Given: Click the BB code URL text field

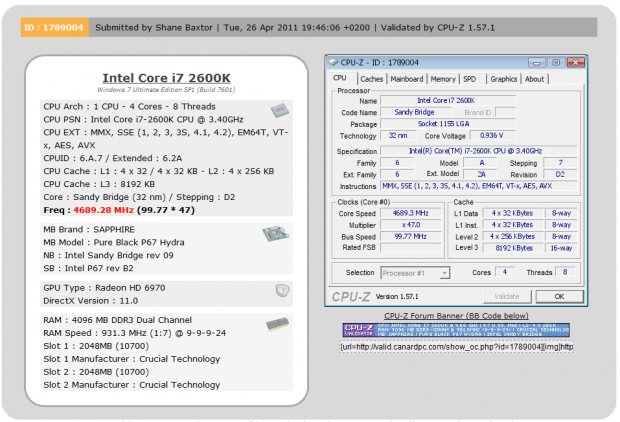Looking at the screenshot, I should click(x=456, y=347).
